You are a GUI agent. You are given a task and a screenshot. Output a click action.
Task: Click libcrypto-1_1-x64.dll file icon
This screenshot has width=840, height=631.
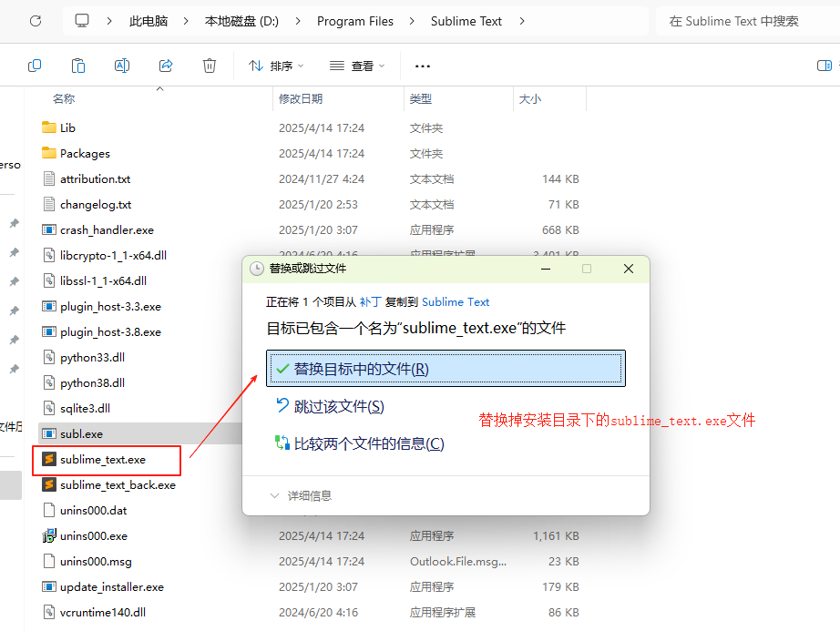(x=49, y=255)
